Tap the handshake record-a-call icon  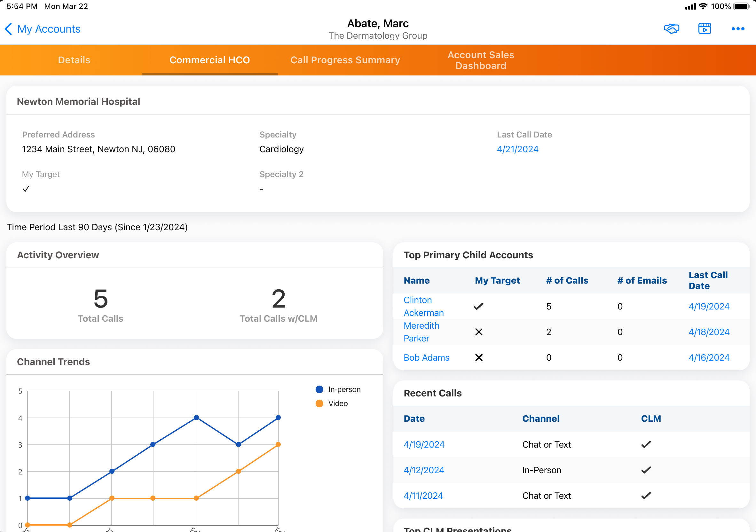pyautogui.click(x=671, y=29)
